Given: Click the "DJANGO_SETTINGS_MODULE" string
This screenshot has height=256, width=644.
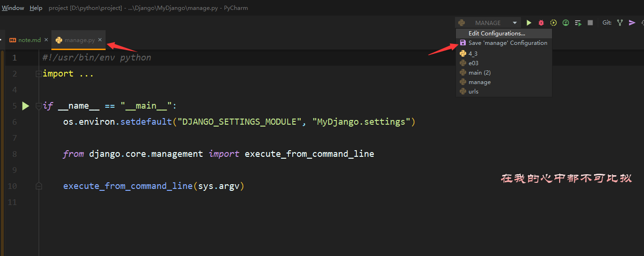Looking at the screenshot, I should (239, 122).
